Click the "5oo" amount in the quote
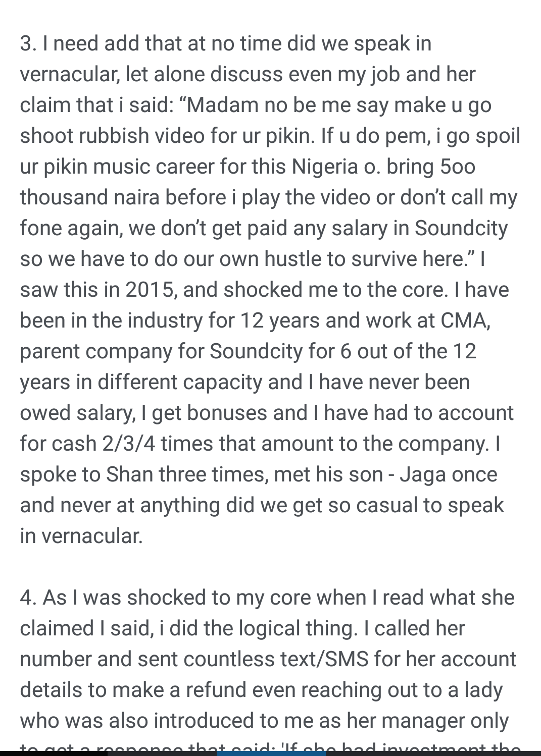 point(457,167)
